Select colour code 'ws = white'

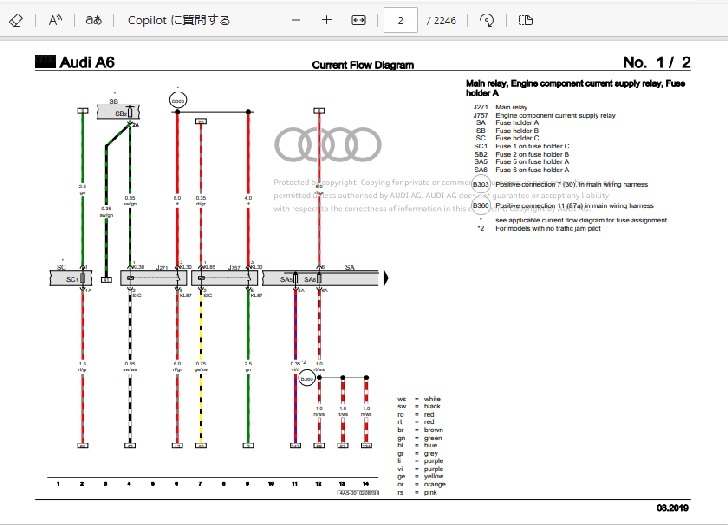click(419, 399)
